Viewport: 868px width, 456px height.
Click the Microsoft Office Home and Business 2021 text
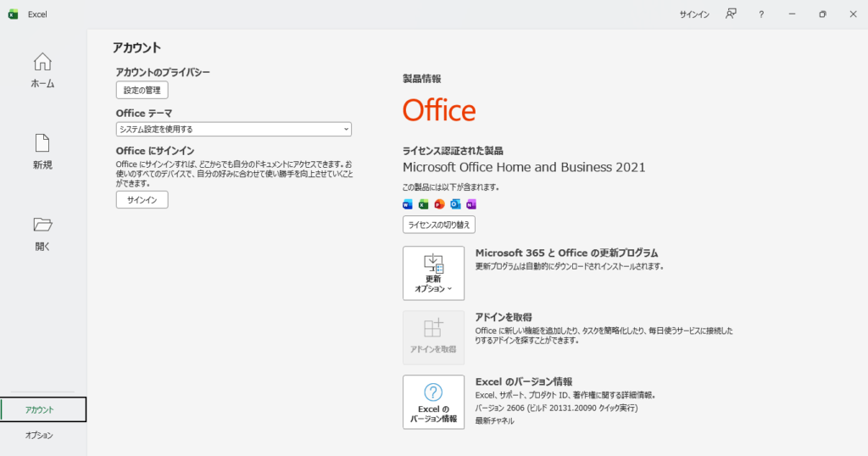point(524,167)
